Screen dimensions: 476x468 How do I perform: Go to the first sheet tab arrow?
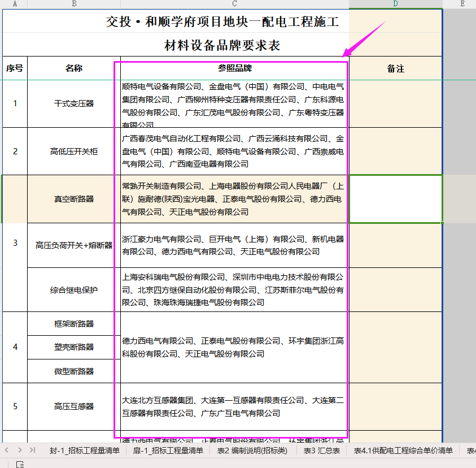click(6, 450)
